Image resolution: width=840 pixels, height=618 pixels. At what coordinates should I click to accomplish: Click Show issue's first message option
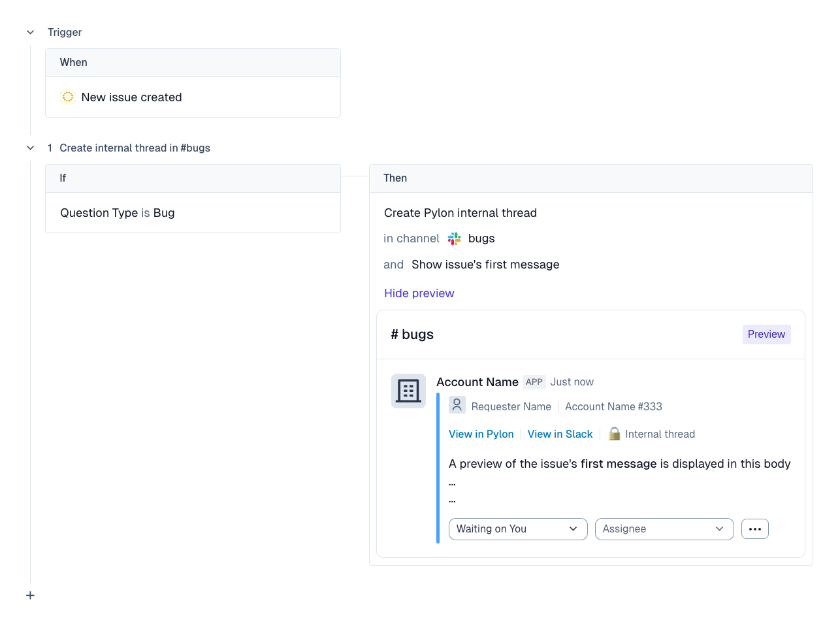click(x=485, y=265)
